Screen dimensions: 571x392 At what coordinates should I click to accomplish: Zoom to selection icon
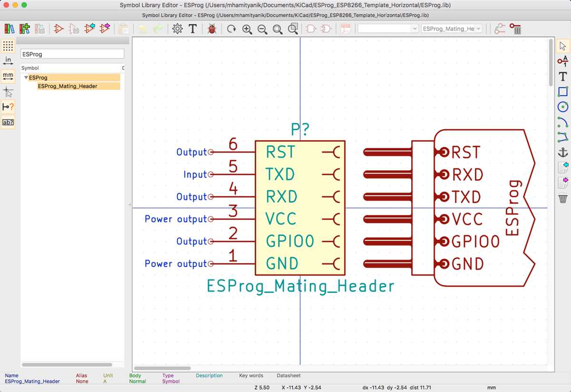coord(293,29)
